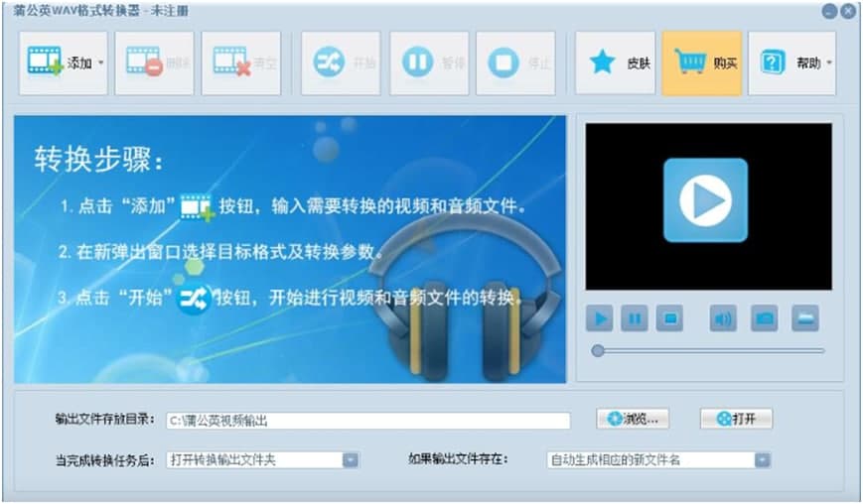Click the 打开 (Open) folder button
This screenshot has height=504, width=863.
(737, 420)
